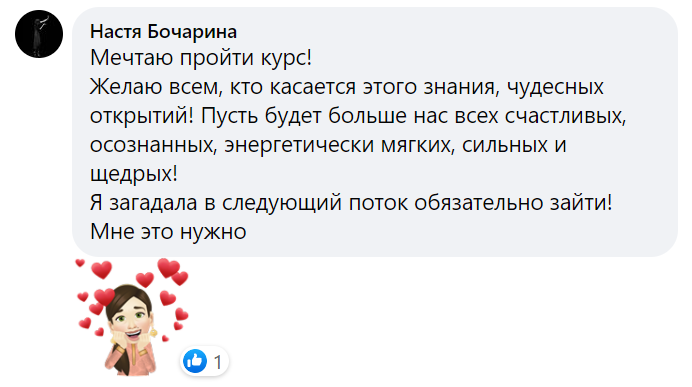The image size is (692, 387).
Task: Click the line starting "открытий! Пусть будет"
Action: click(358, 116)
